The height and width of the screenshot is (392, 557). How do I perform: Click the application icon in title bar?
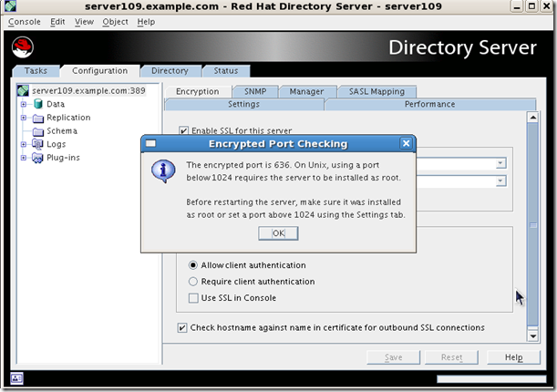tap(10, 5)
